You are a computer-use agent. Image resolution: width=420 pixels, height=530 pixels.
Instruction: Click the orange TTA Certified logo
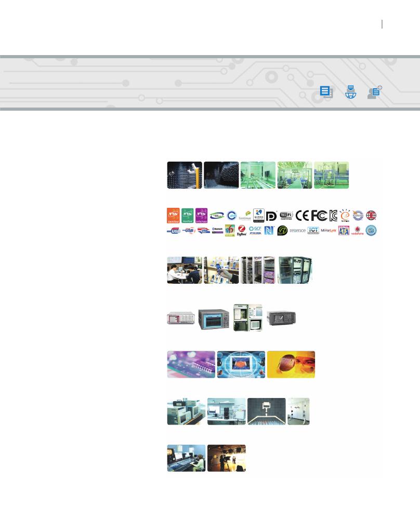pyautogui.click(x=173, y=216)
